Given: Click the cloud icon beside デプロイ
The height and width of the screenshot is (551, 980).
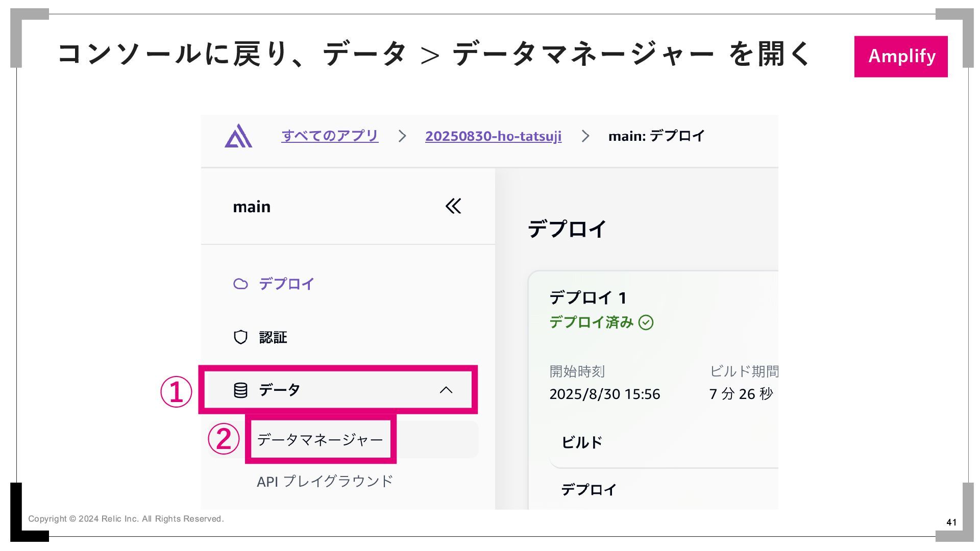Looking at the screenshot, I should 240,284.
